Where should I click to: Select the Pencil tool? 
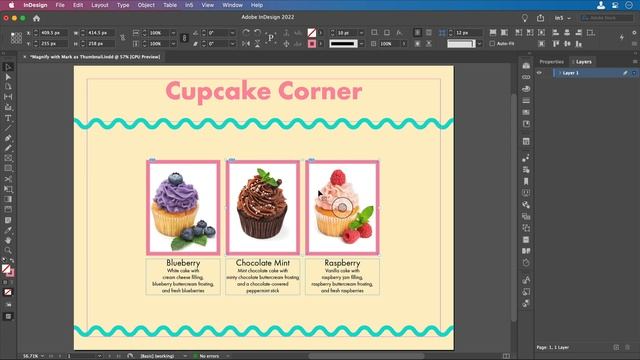coord(8,148)
